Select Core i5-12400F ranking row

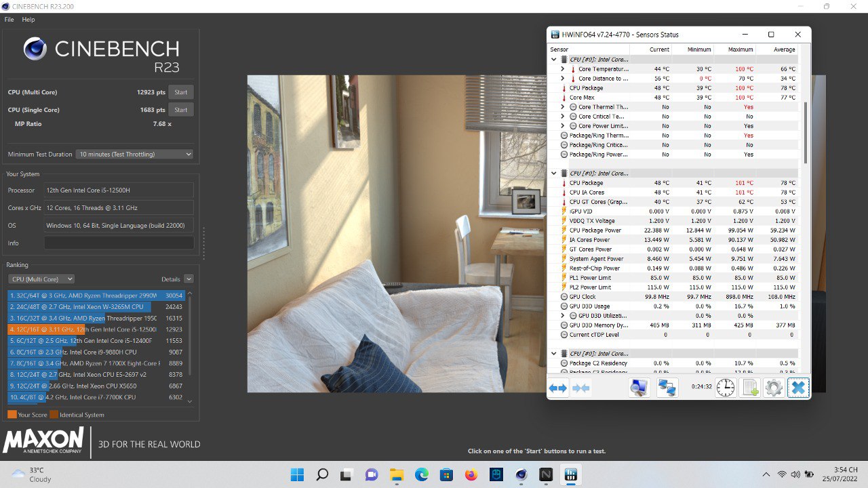tap(96, 341)
